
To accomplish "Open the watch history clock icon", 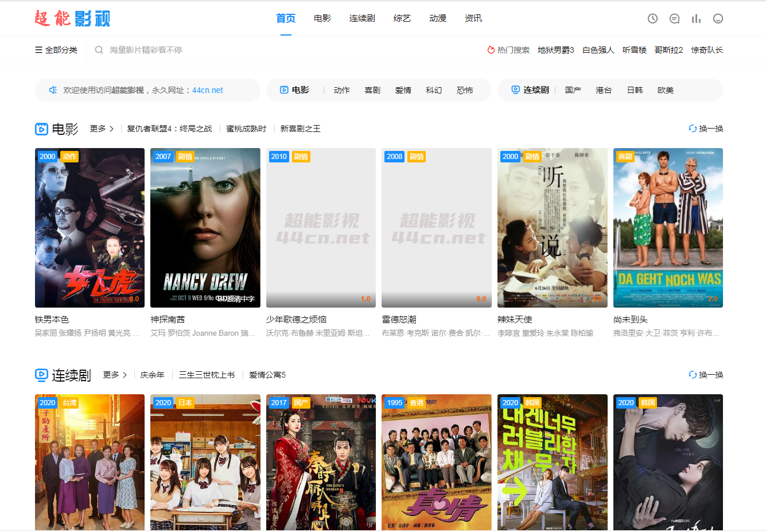I will tap(652, 18).
